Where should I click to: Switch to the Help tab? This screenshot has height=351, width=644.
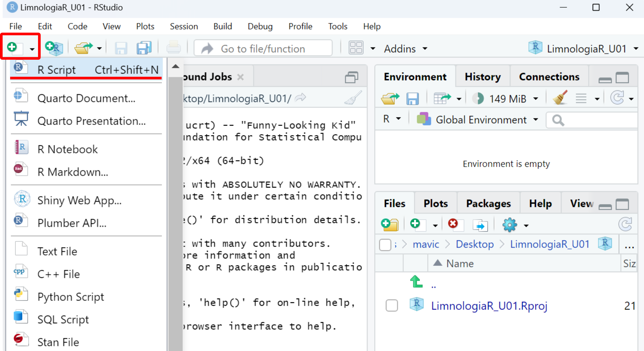(x=540, y=203)
